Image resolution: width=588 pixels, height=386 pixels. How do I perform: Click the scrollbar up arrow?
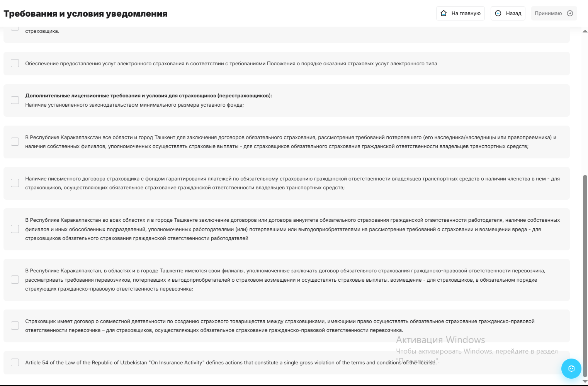(x=585, y=31)
